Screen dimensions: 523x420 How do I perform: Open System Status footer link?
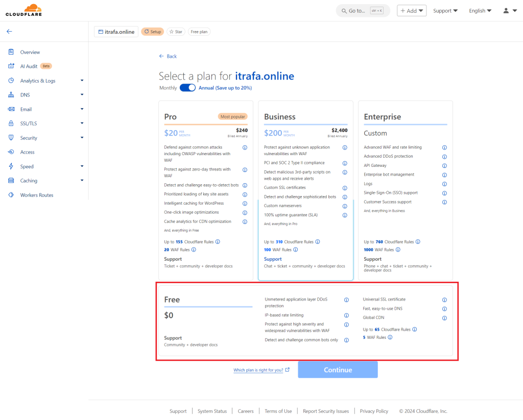pos(212,411)
